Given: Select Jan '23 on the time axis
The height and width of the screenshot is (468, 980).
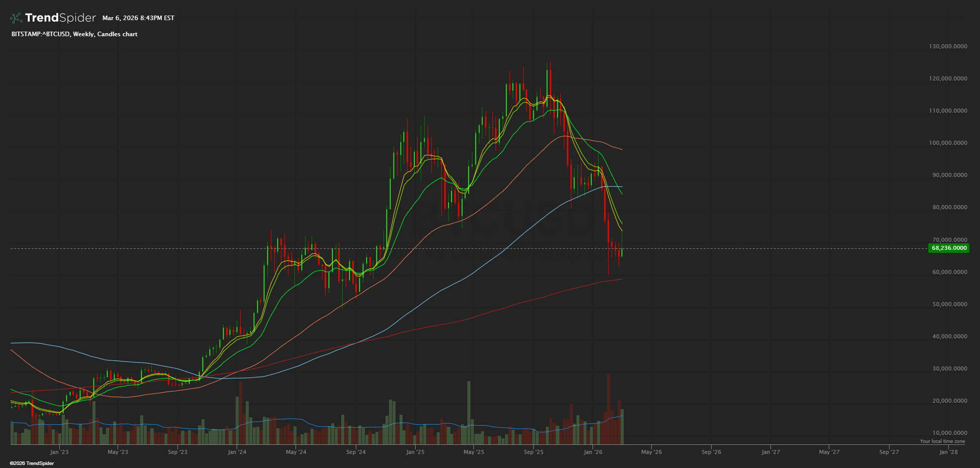Looking at the screenshot, I should pyautogui.click(x=59, y=452).
